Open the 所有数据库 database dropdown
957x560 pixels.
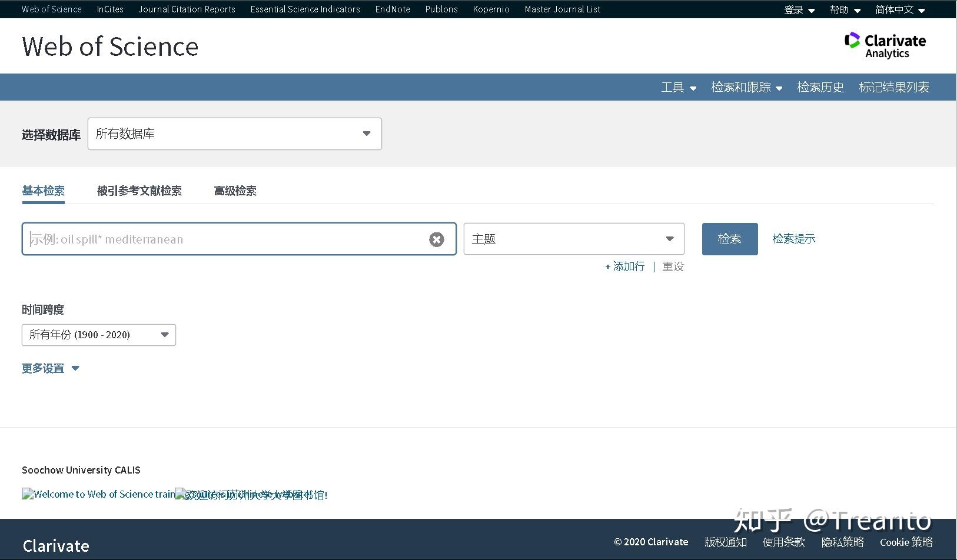click(x=235, y=134)
